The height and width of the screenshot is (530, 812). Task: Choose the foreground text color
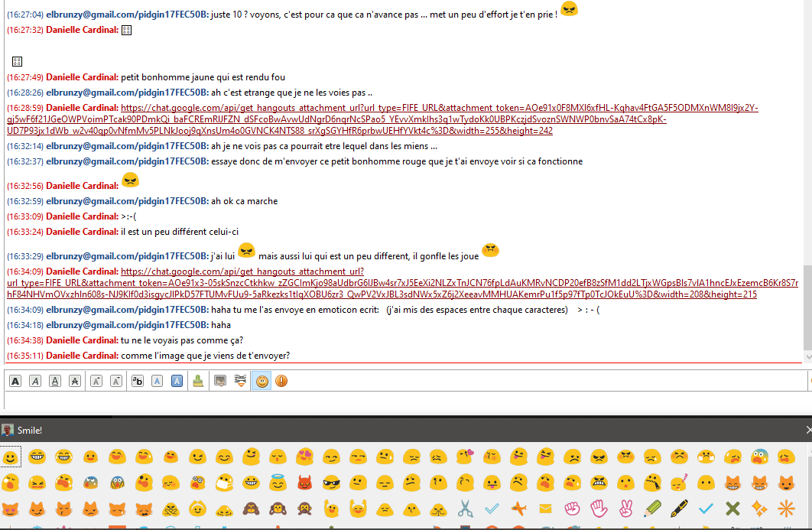[x=157, y=382]
